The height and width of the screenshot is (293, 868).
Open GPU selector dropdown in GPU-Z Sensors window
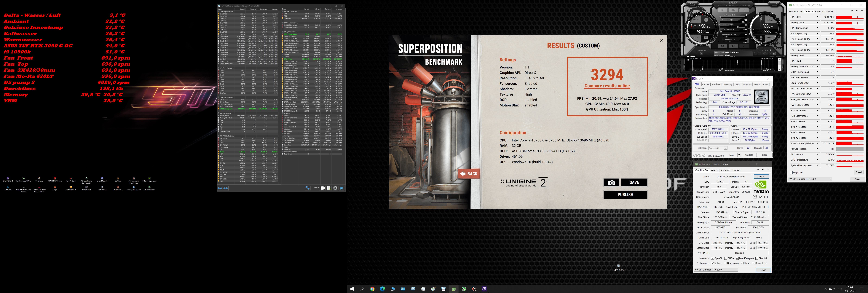pos(810,179)
